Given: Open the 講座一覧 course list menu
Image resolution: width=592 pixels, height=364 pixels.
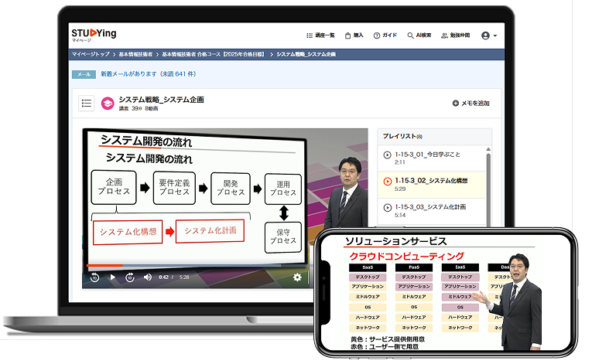Looking at the screenshot, I should click(x=320, y=36).
